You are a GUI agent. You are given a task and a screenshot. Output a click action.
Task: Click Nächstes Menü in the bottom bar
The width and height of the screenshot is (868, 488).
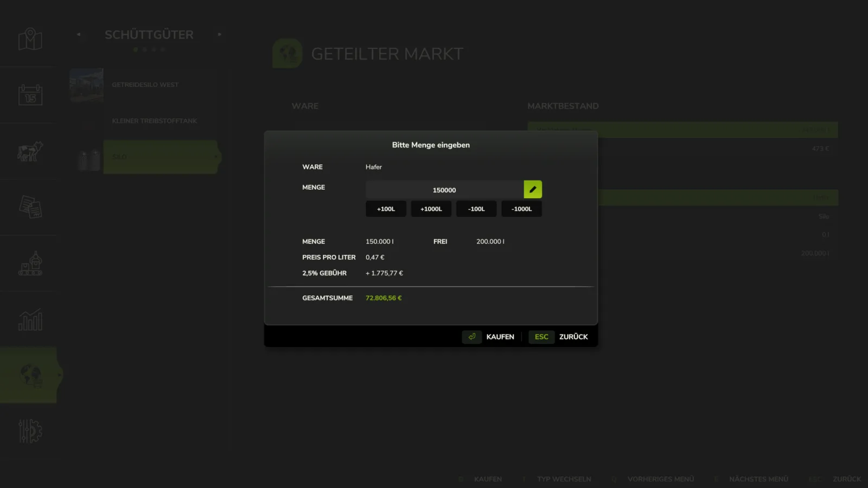click(x=758, y=479)
